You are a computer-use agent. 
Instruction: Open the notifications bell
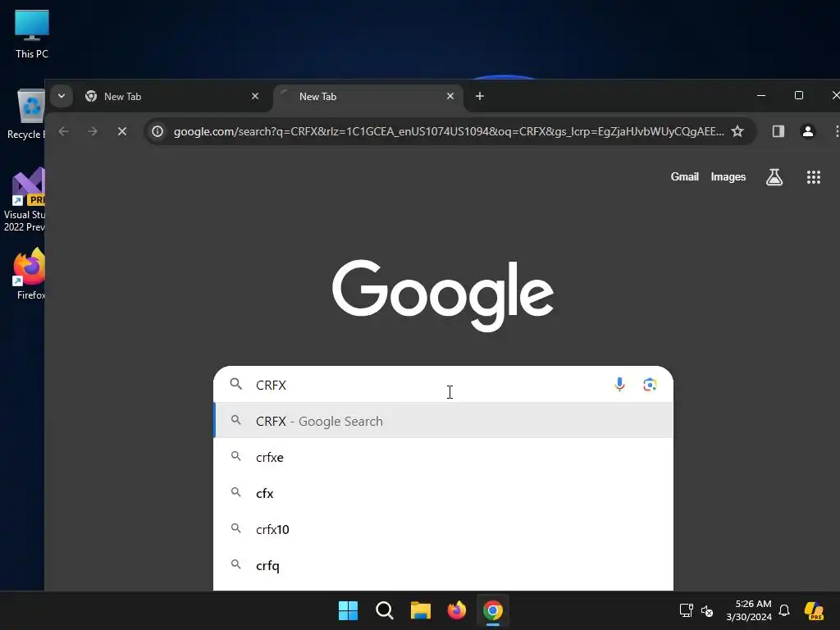(x=784, y=610)
